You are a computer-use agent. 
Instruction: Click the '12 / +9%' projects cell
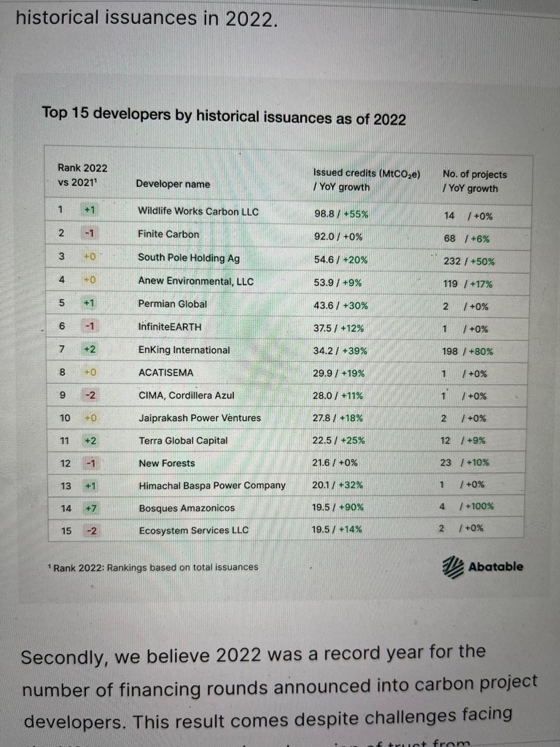tap(463, 441)
